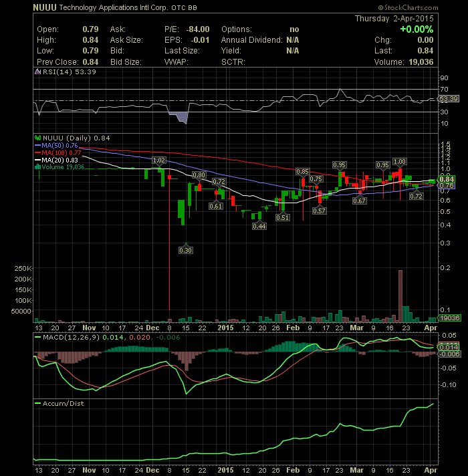Click the 250K volume scale label

23,269
